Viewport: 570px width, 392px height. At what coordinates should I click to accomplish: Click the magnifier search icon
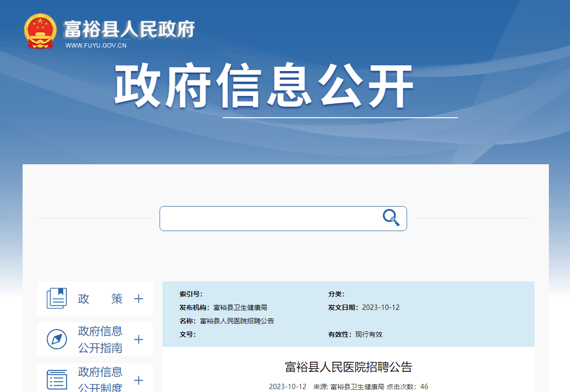pyautogui.click(x=391, y=218)
